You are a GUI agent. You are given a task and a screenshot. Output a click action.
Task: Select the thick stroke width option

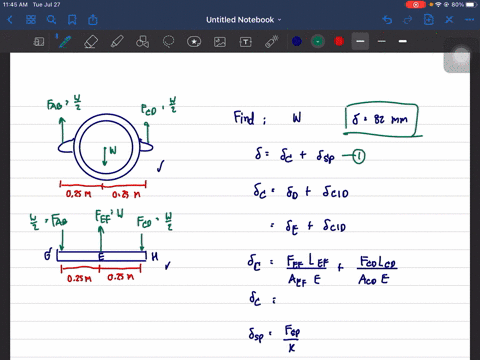point(403,41)
